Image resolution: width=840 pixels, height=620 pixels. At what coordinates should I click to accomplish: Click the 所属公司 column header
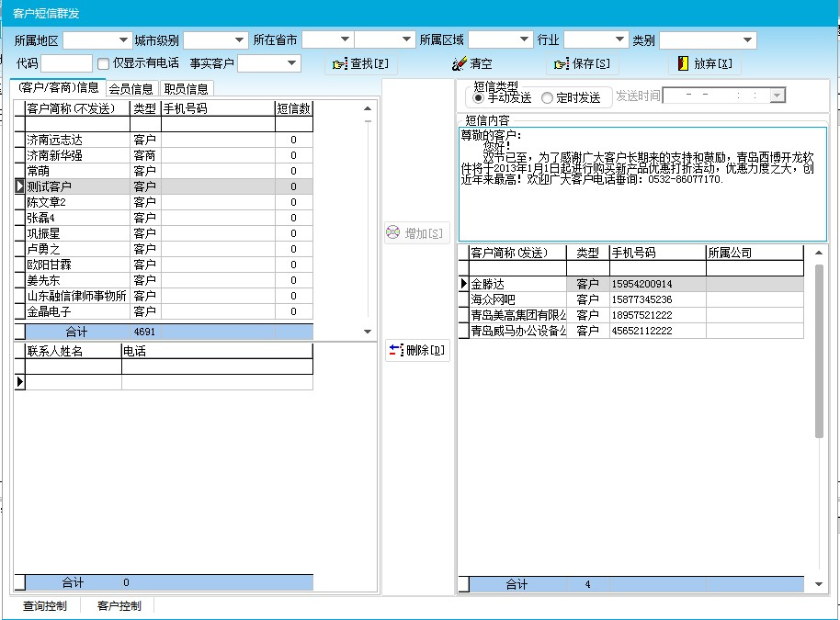click(x=755, y=253)
